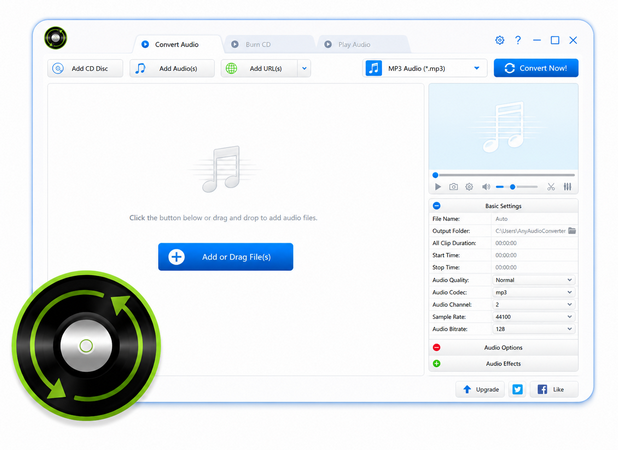Click the Output Folder path field

(530, 231)
